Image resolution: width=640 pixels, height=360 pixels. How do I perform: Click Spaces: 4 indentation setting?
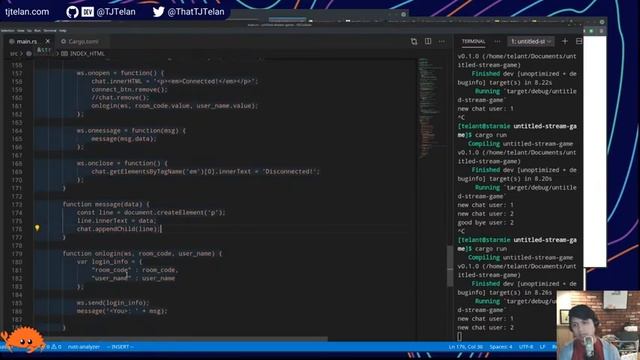[x=501, y=347]
